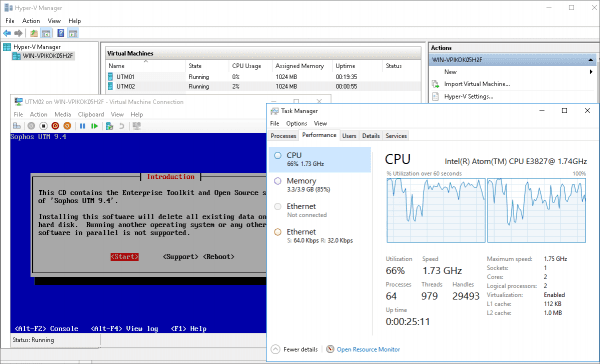This screenshot has width=600, height=364.
Task: Click the UTM01 uptime value 00:19:35
Action: 346,77
